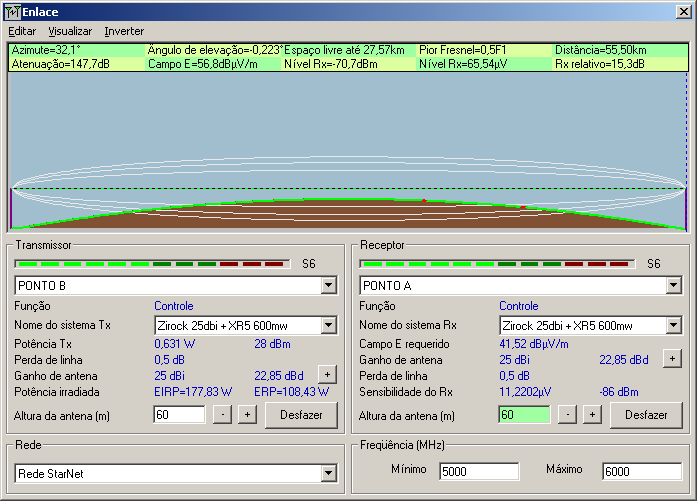Open the Editar menu
The width and height of the screenshot is (697, 502).
tap(22, 31)
